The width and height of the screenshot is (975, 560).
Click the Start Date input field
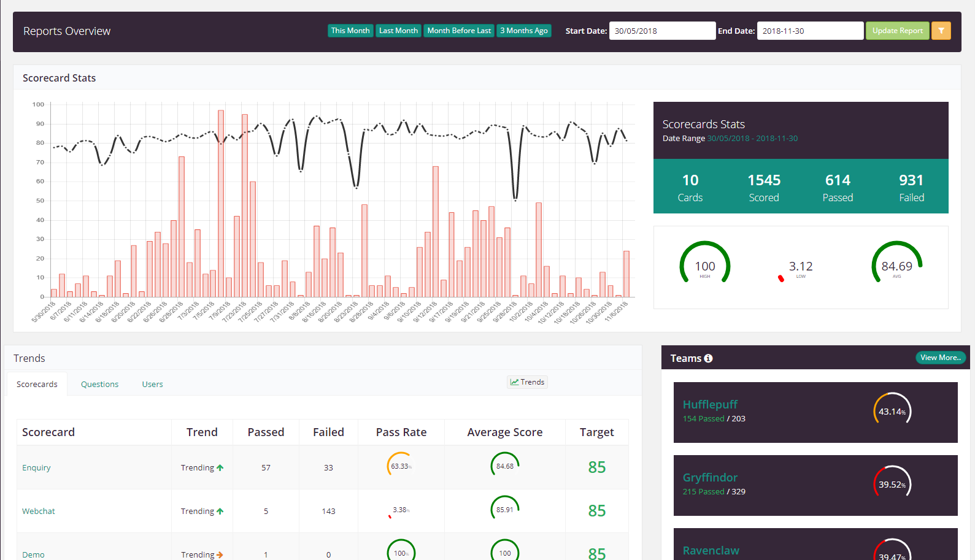coord(662,31)
